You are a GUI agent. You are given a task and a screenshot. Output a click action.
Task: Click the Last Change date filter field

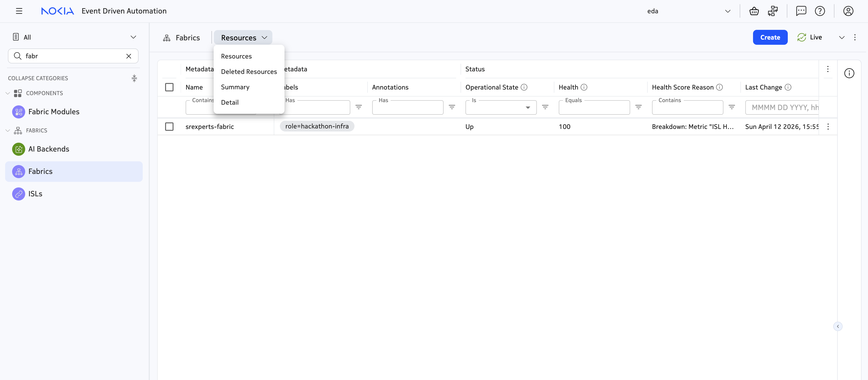pyautogui.click(x=782, y=107)
